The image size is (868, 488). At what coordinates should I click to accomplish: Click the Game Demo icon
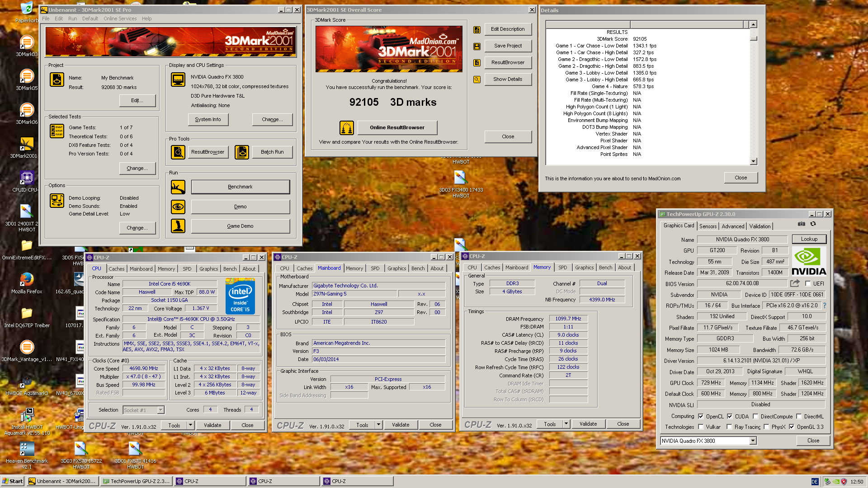coord(178,226)
